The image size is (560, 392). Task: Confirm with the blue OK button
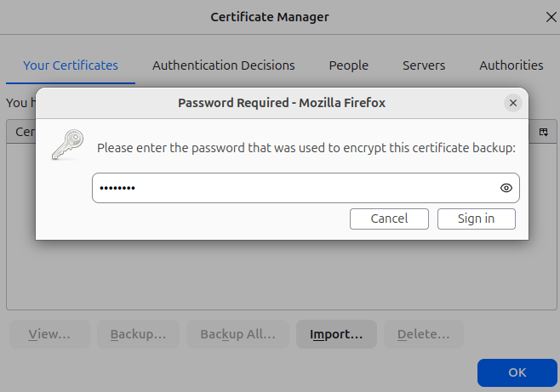pyautogui.click(x=517, y=372)
